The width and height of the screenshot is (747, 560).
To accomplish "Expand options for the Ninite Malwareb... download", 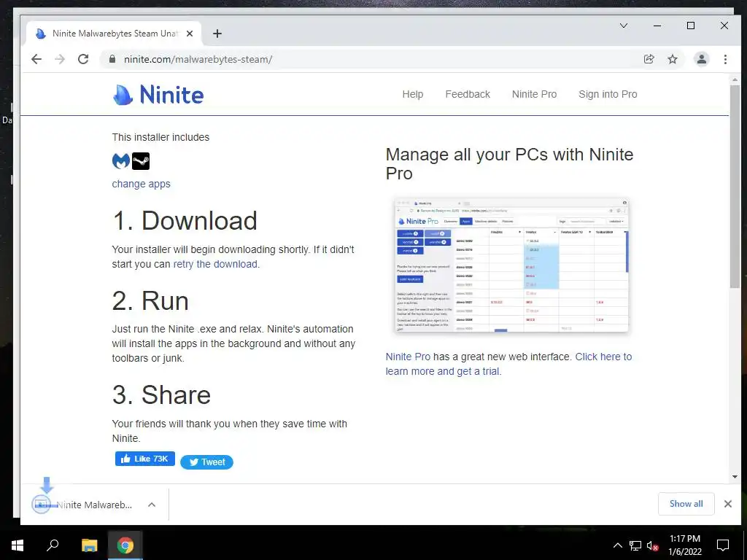I will [x=152, y=505].
